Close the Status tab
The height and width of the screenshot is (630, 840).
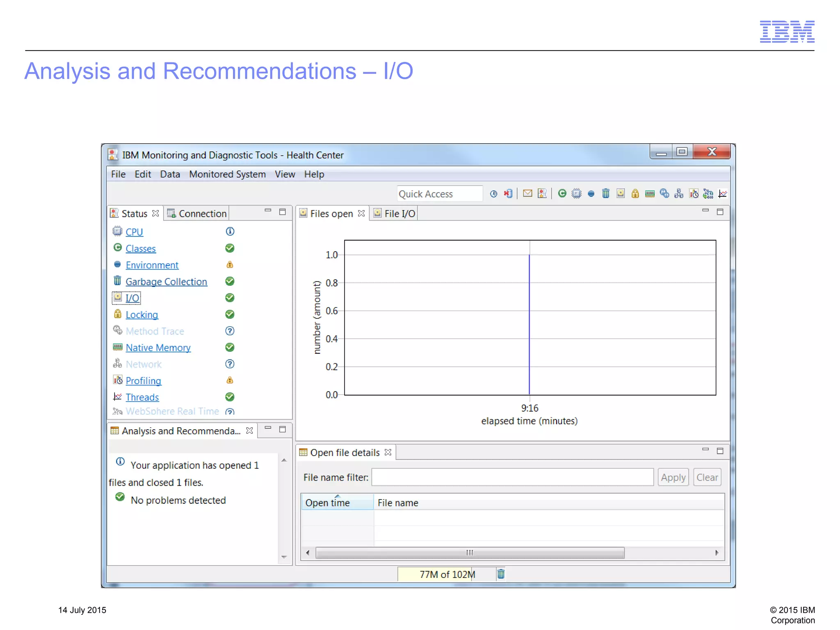coord(155,213)
